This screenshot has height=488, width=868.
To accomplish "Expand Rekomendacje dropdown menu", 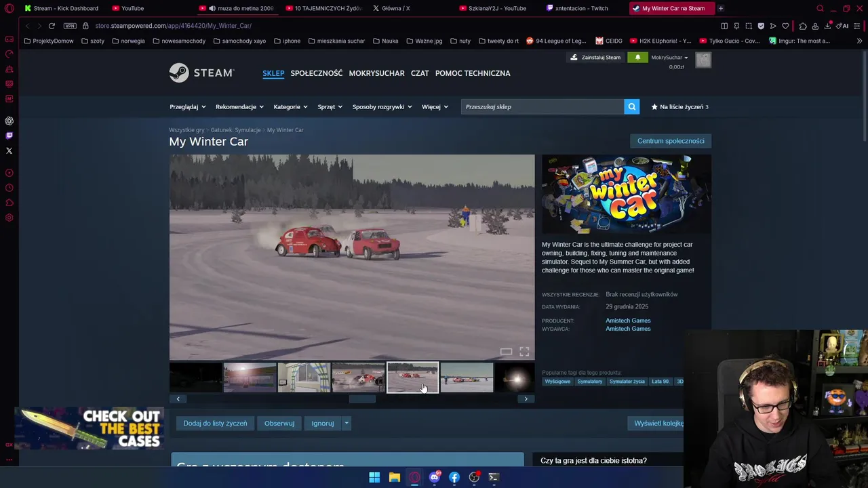I will pos(239,106).
